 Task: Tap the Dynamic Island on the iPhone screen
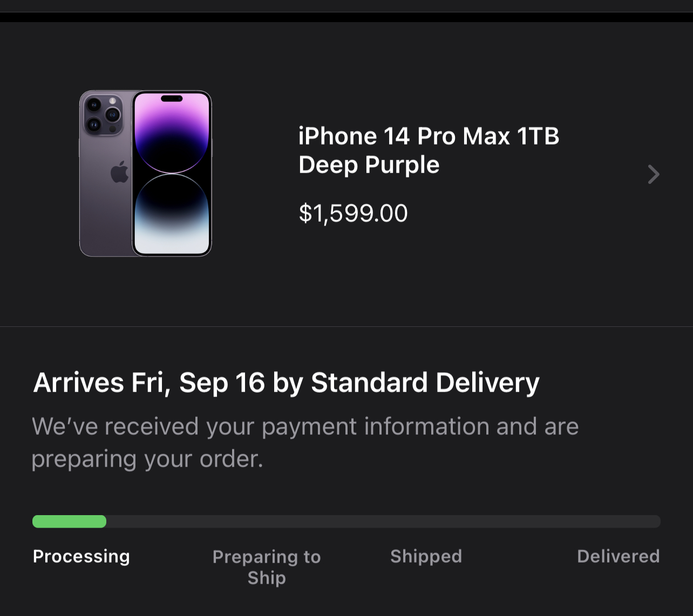172,99
